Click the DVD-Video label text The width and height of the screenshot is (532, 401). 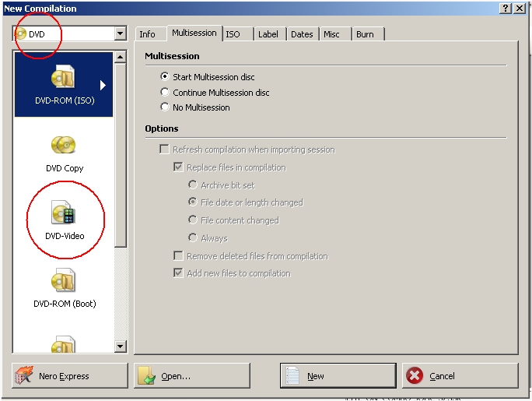click(x=65, y=236)
